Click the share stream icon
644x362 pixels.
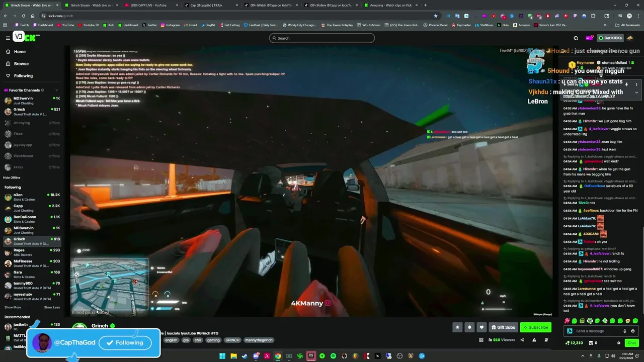pyautogui.click(x=522, y=340)
